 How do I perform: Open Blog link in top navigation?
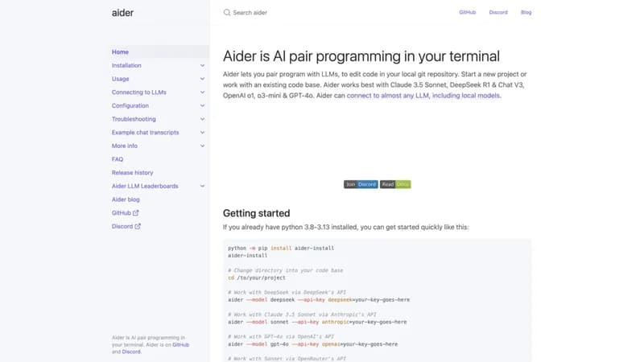point(526,12)
